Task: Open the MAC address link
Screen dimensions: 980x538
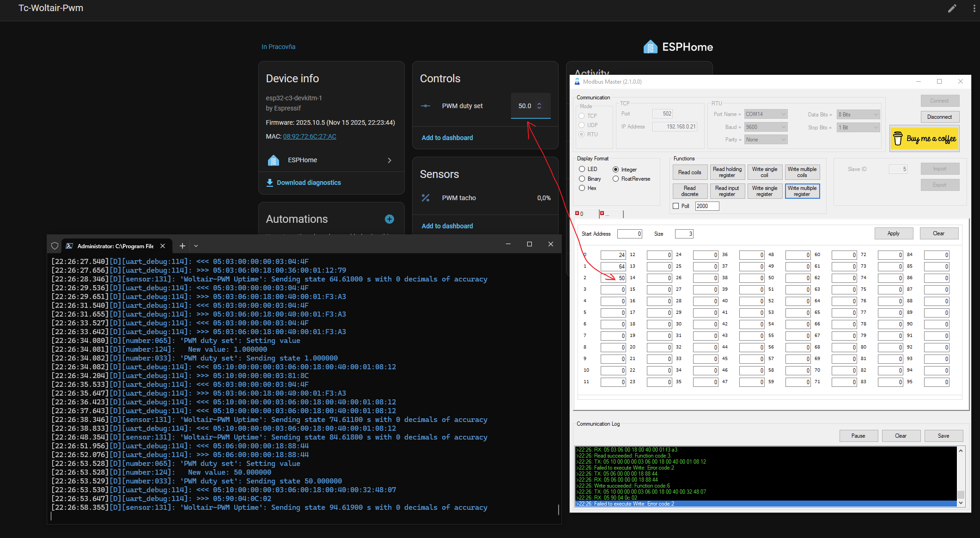Action: (x=310, y=136)
